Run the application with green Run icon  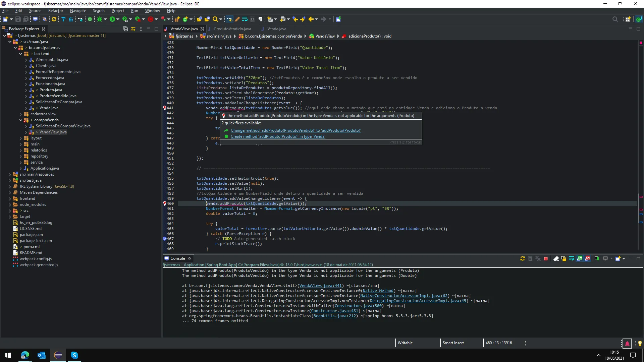pos(112,19)
